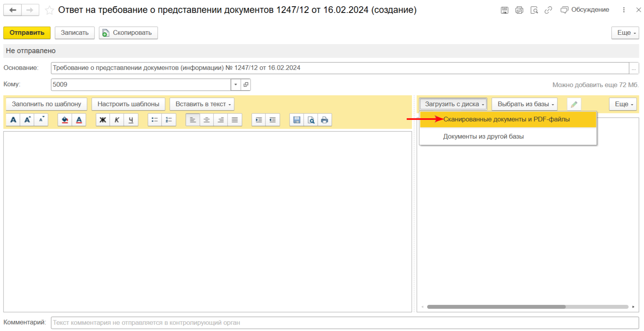The image size is (644, 331).
Task: Click the Скопировать button
Action: (128, 33)
